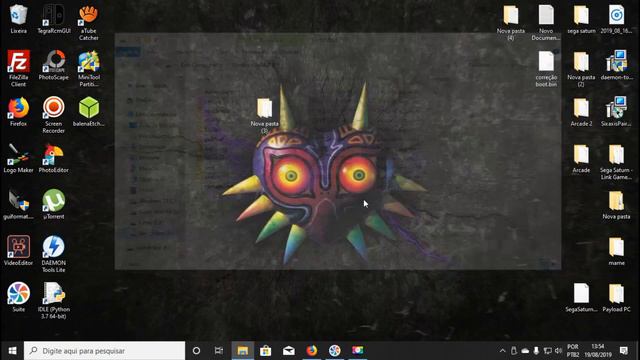Viewport: 640px width, 360px height.
Task: Select the Nova pasta (4) folder
Action: click(511, 22)
